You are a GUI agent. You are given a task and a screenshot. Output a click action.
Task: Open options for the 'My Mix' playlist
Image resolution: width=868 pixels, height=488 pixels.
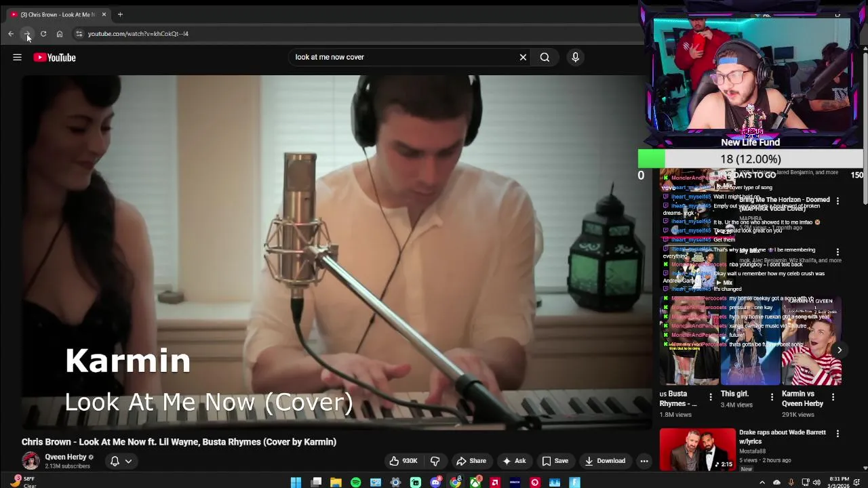pos(837,252)
